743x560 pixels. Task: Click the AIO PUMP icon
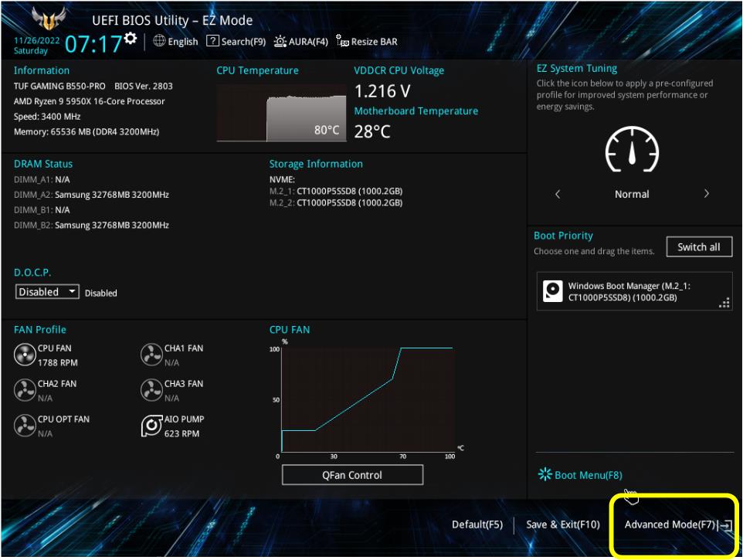click(151, 426)
